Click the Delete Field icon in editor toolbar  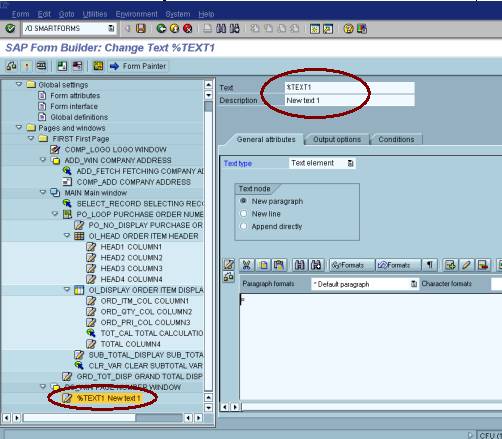pyautogui.click(x=483, y=265)
